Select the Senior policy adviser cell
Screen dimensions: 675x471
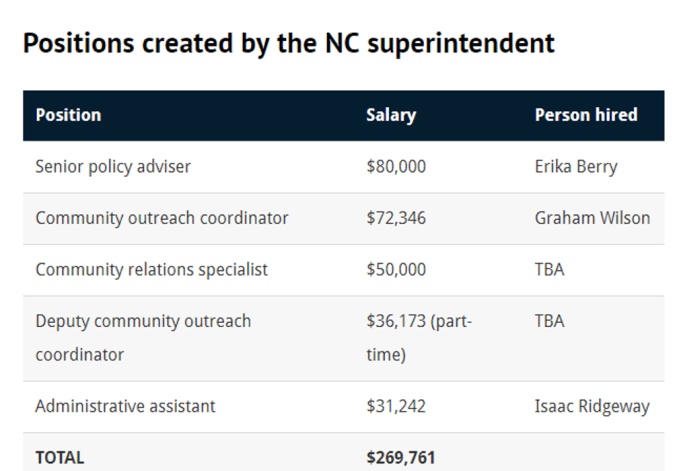[113, 167]
